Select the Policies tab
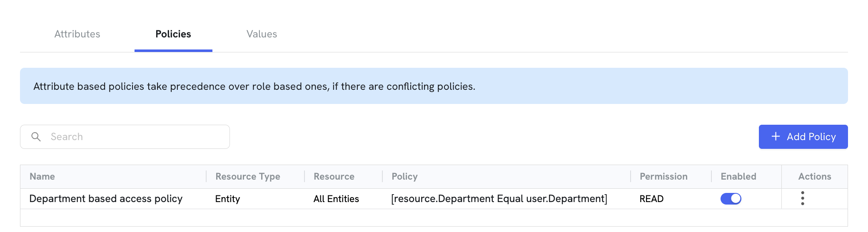868x232 pixels. pyautogui.click(x=173, y=34)
